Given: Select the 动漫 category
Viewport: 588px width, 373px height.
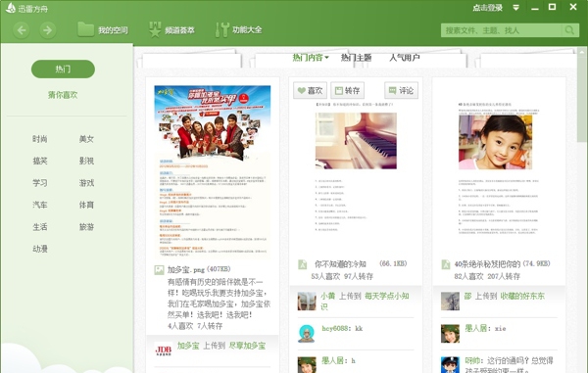Looking at the screenshot, I should 40,249.
